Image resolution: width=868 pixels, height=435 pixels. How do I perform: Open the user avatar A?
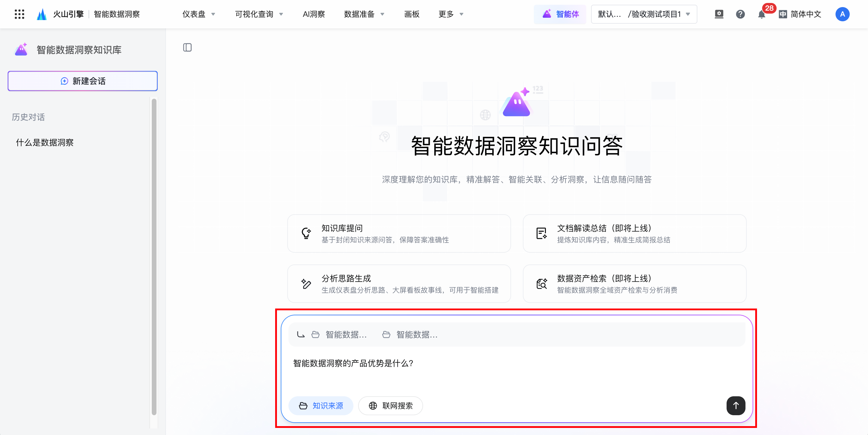click(842, 14)
